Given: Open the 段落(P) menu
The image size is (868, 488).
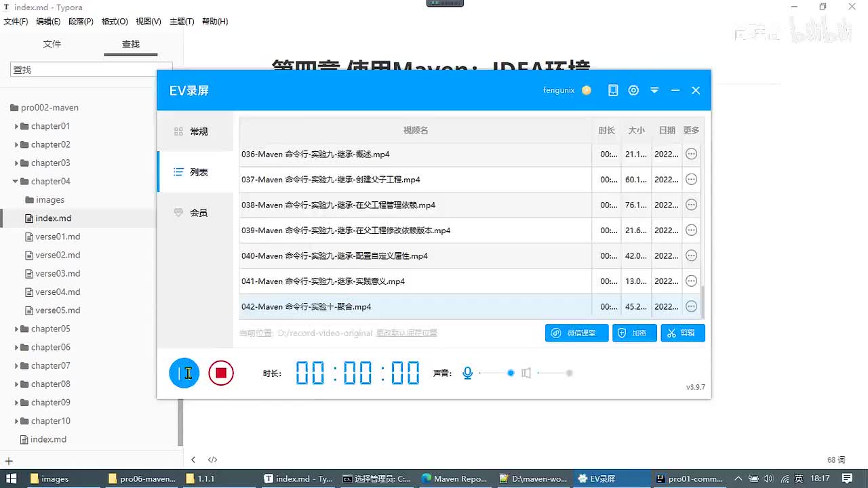Looking at the screenshot, I should pos(81,21).
